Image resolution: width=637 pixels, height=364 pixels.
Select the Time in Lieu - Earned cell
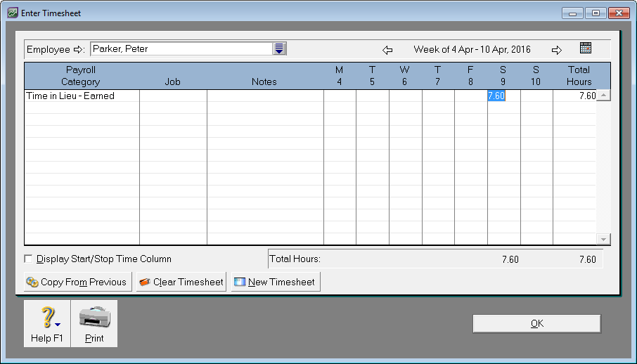(82, 96)
